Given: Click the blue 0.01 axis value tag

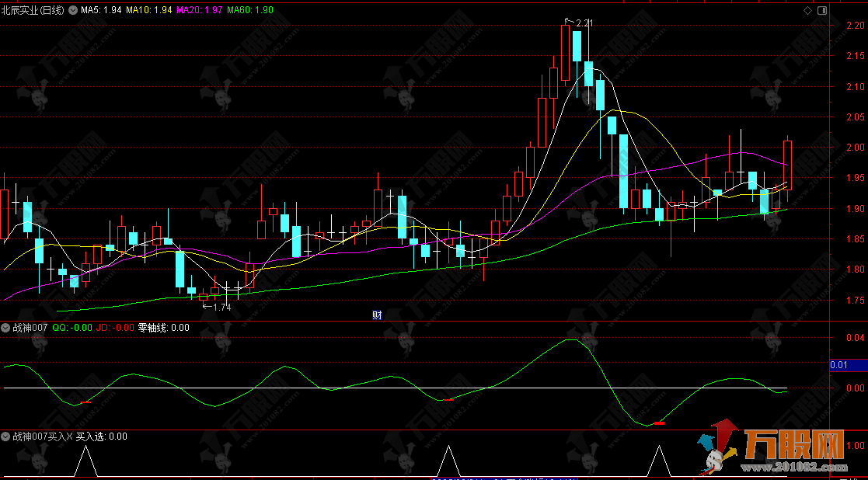Looking at the screenshot, I should pos(838,364).
